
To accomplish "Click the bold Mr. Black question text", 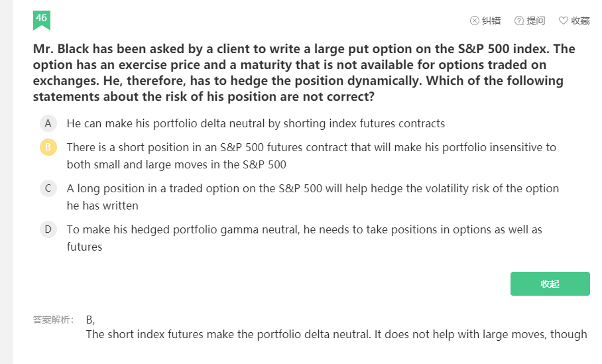I will 304,73.
